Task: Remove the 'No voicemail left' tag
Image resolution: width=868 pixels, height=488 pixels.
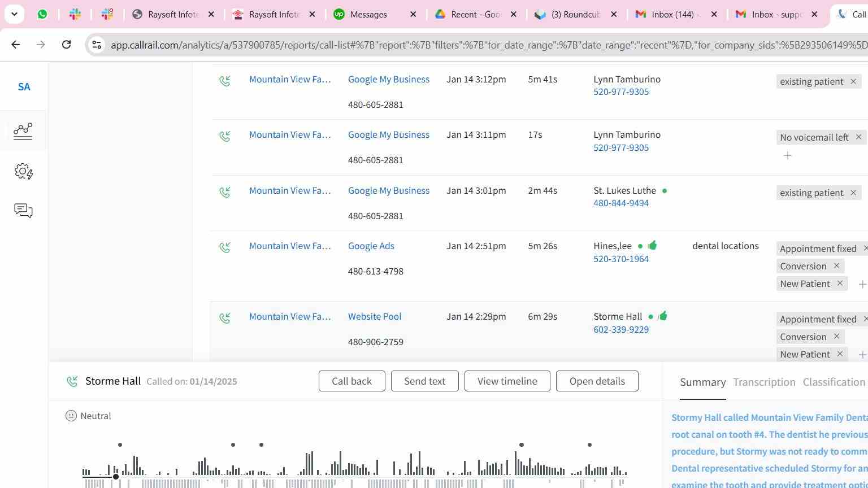Action: tap(858, 137)
